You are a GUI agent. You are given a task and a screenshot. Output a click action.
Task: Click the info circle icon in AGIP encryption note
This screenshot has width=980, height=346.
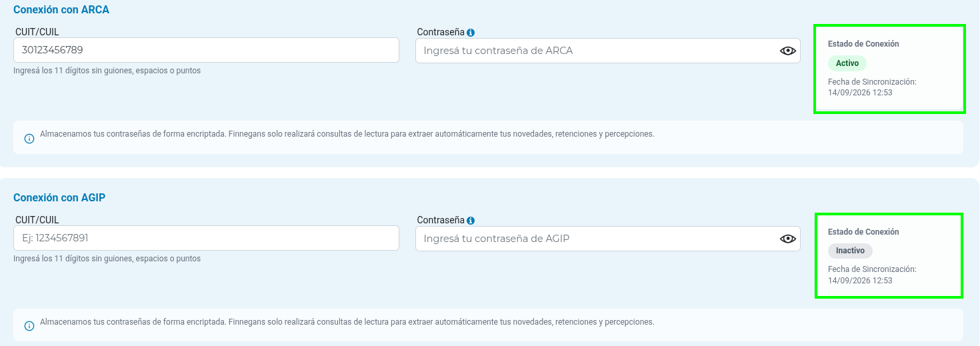(x=29, y=326)
